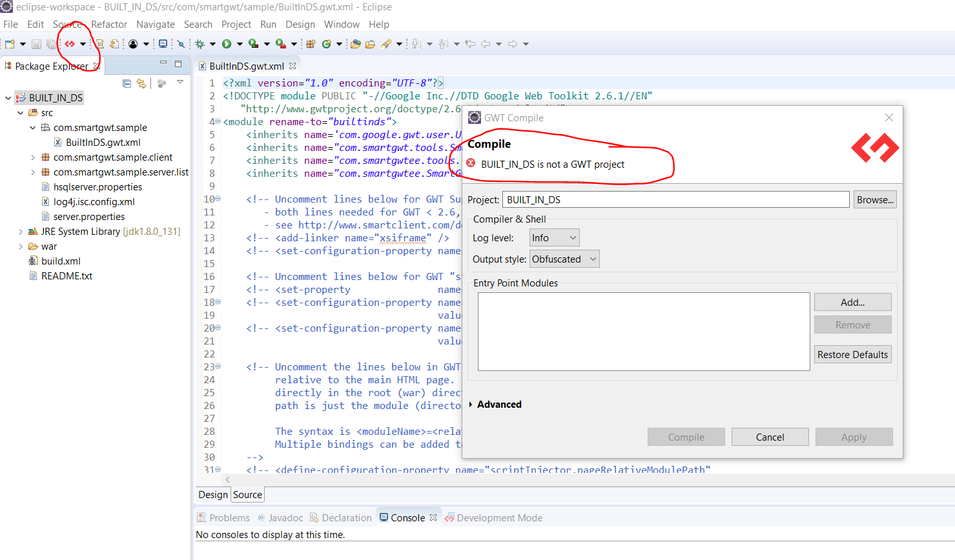This screenshot has width=955, height=560.
Task: Select server.properties file
Action: coord(83,217)
